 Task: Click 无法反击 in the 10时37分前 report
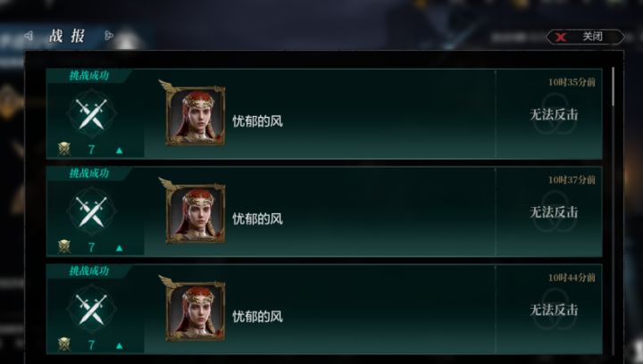[554, 212]
